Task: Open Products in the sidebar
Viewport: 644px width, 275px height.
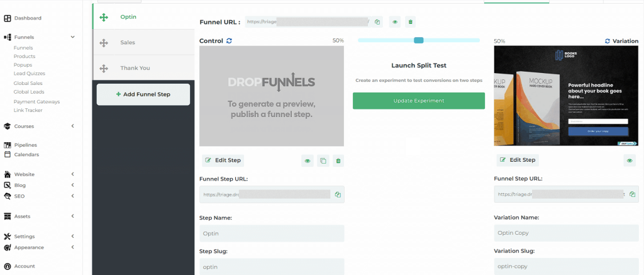Action: pyautogui.click(x=25, y=56)
